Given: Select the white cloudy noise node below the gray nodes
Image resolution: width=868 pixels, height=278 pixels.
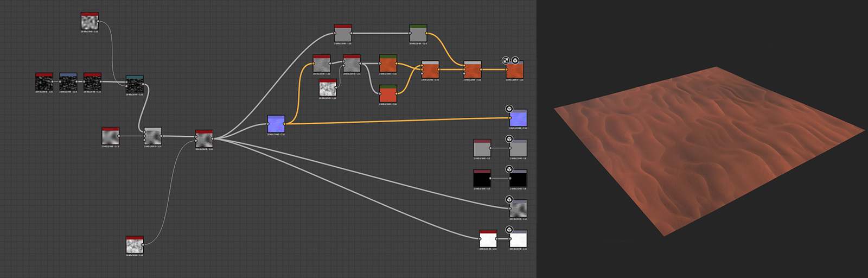Looking at the screenshot, I should click(x=328, y=87).
